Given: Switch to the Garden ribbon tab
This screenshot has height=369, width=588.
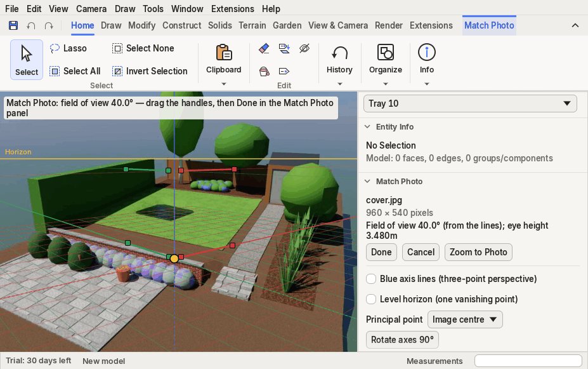Looking at the screenshot, I should pyautogui.click(x=287, y=25).
